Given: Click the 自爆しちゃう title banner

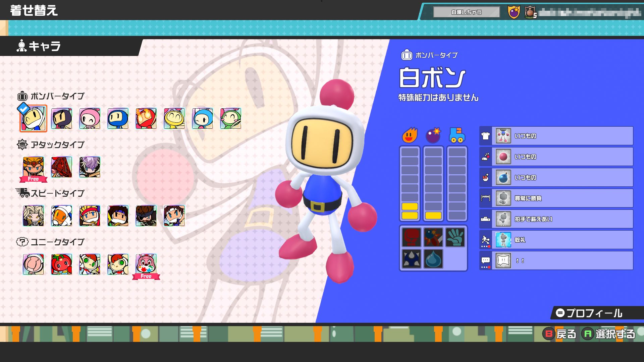Looking at the screenshot, I should point(466,12).
